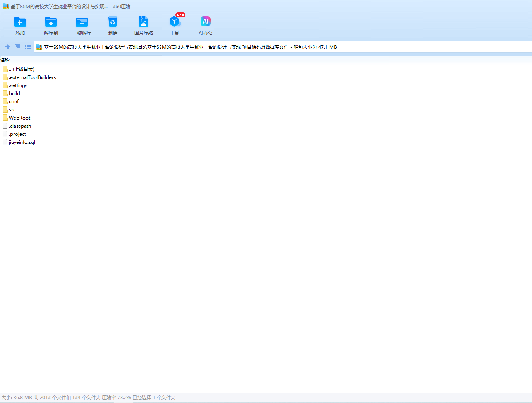The width and height of the screenshot is (532, 403).
Task: Open the Image Compress (图片压缩) tool
Action: coord(144,22)
